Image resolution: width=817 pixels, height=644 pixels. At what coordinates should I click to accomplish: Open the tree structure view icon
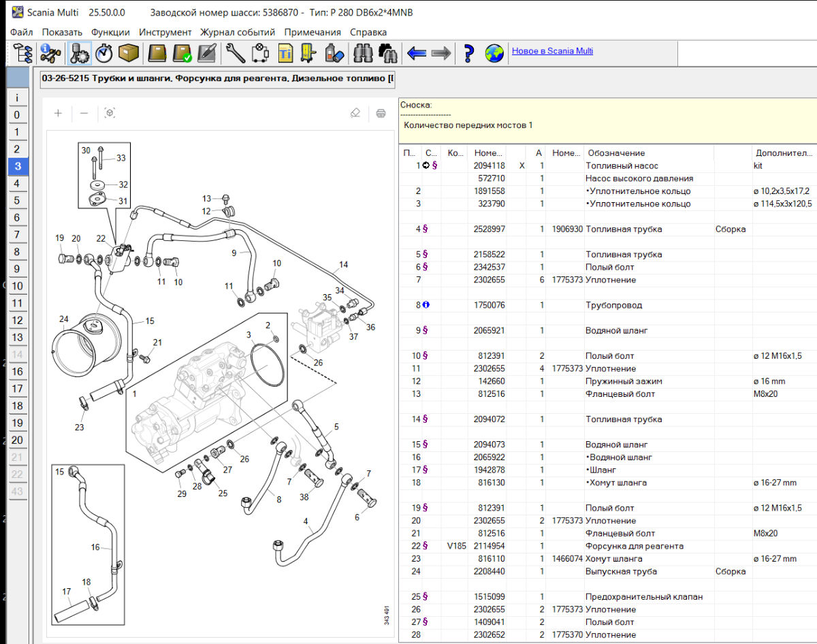click(x=24, y=52)
